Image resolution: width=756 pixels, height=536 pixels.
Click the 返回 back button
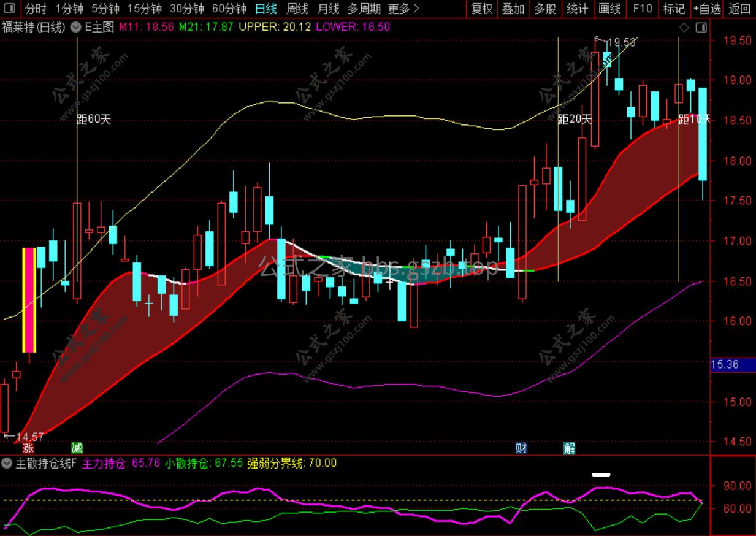tap(739, 9)
